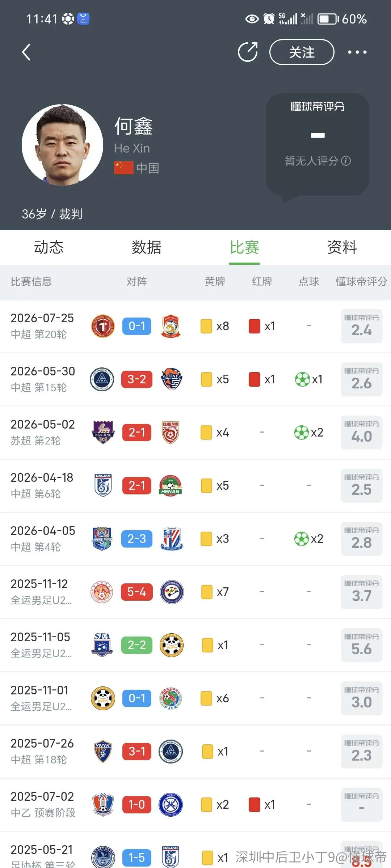Image resolution: width=391 pixels, height=868 pixels.
Task: Tap the 4.0 rating box for 苏超 match
Action: click(361, 432)
